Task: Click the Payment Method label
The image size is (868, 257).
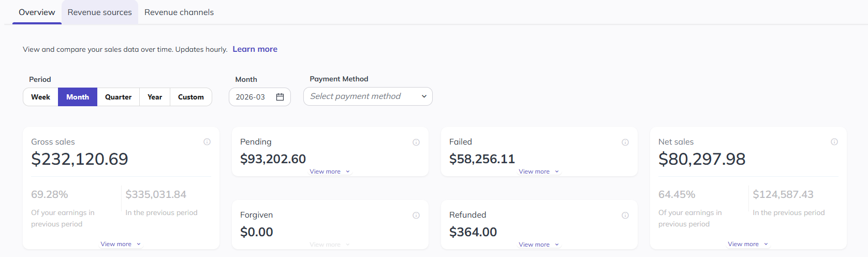Action: [339, 79]
